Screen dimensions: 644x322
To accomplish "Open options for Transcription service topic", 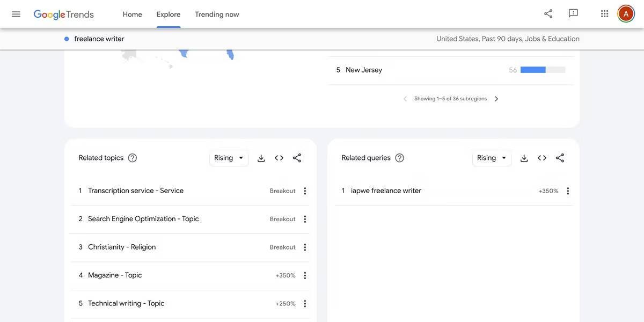I will tap(305, 191).
